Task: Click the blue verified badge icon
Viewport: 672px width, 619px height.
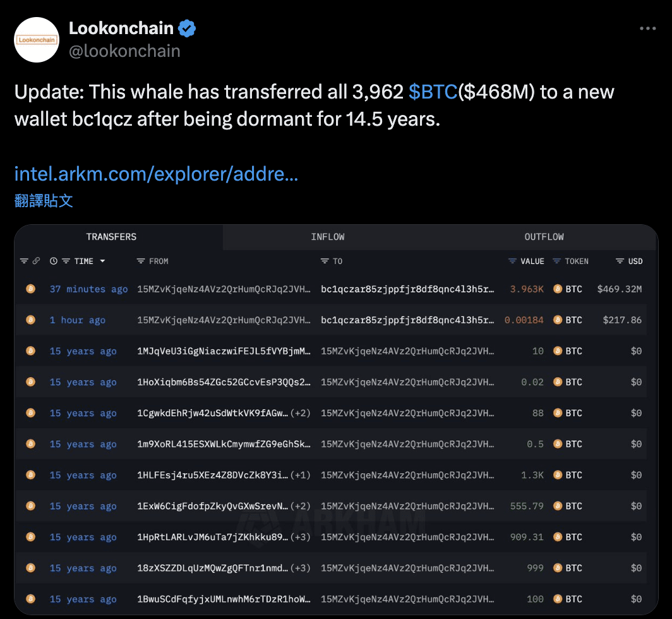Action: tap(187, 28)
